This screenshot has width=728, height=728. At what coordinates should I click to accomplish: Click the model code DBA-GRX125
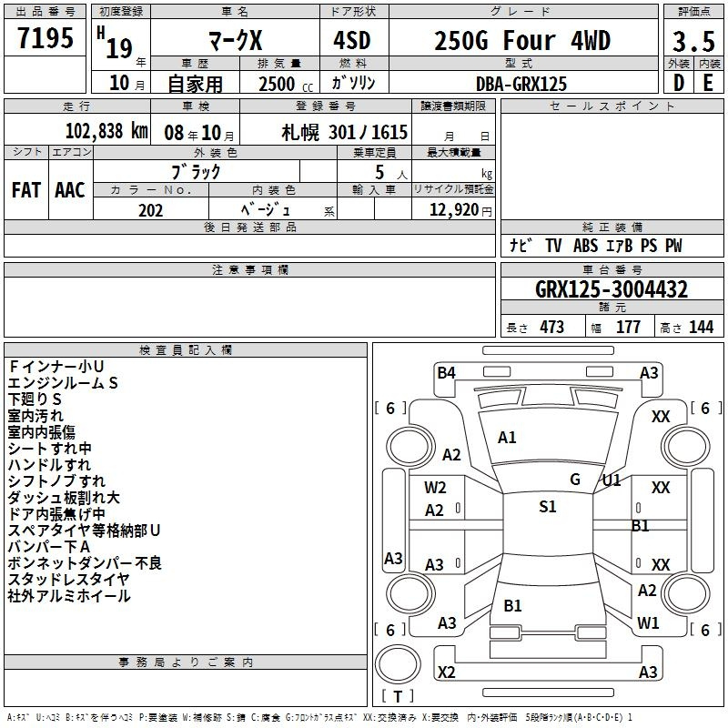[x=521, y=84]
